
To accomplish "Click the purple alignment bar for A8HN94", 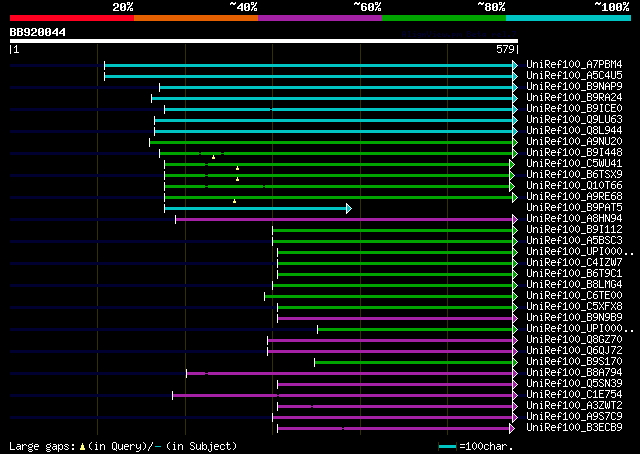I will point(344,220).
